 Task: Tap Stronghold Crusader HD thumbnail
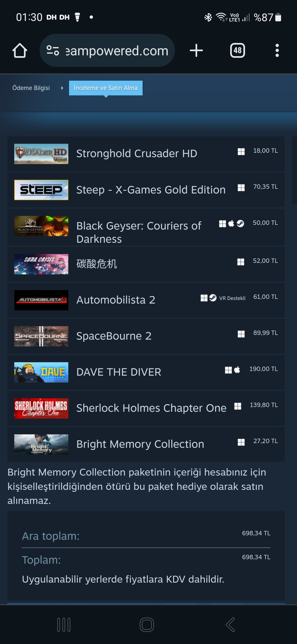tap(41, 154)
